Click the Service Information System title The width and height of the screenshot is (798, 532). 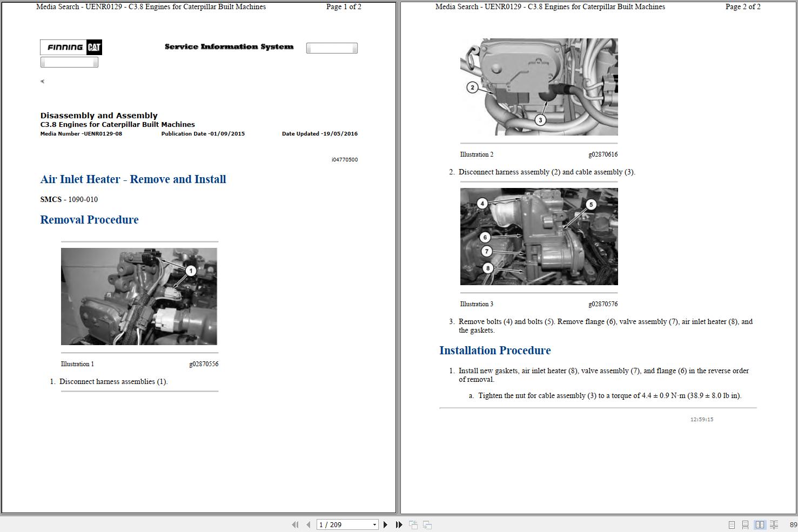pyautogui.click(x=229, y=47)
